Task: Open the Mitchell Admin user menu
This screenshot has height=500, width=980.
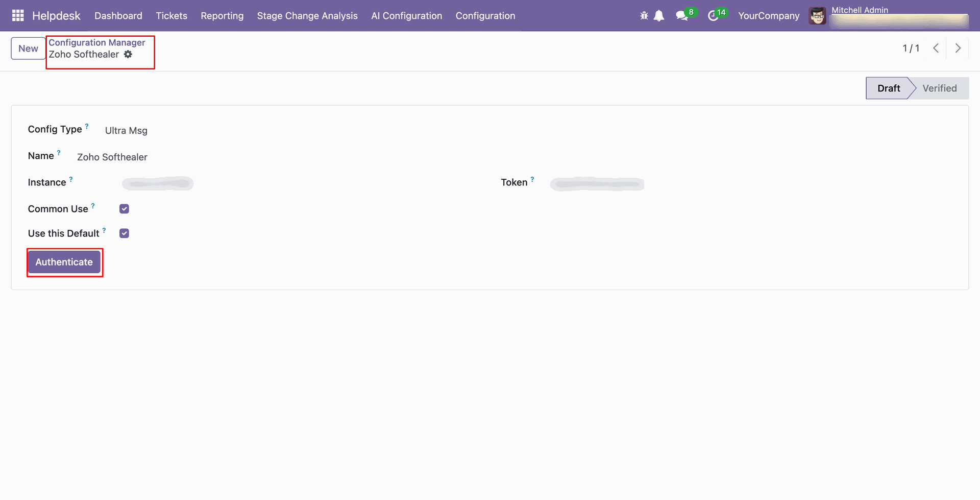Action: [889, 16]
